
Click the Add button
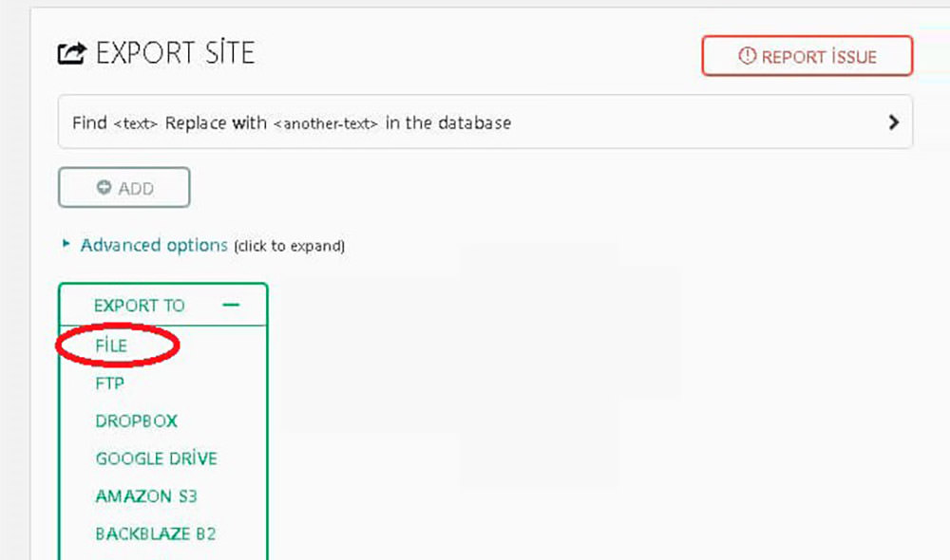[124, 188]
